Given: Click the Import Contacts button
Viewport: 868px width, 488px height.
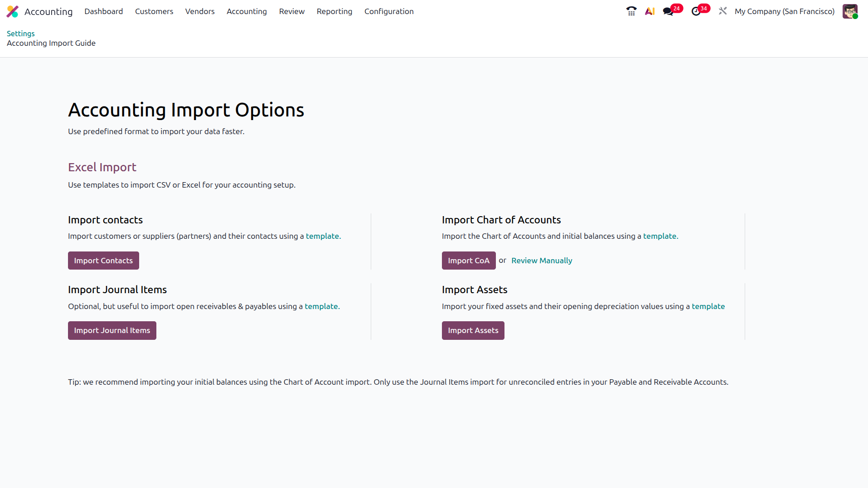Looking at the screenshot, I should point(103,261).
